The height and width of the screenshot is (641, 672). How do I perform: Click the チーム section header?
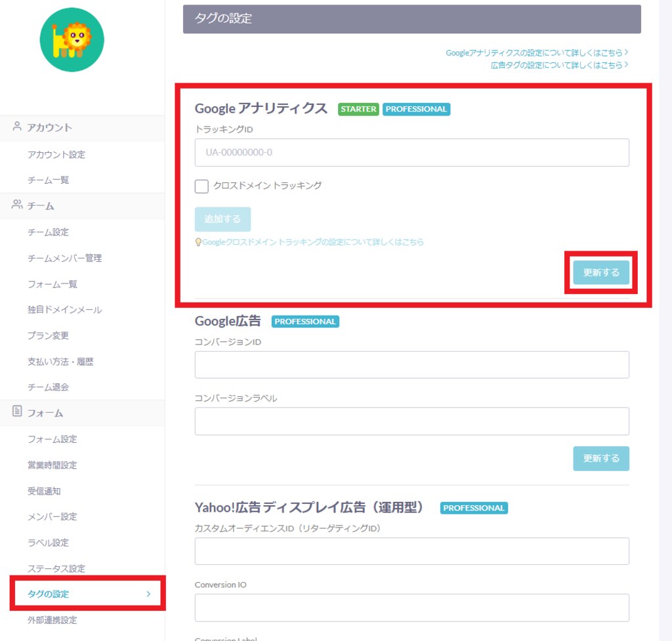[x=82, y=206]
